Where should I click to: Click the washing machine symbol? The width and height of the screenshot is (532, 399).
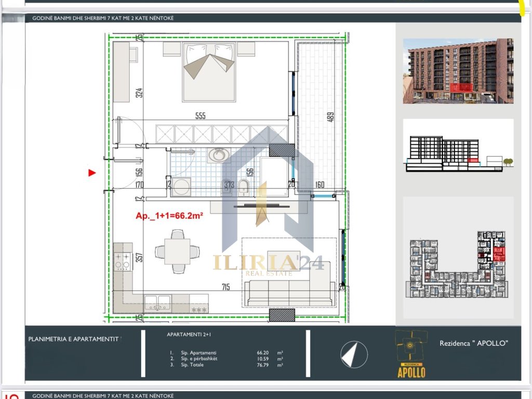(181, 186)
